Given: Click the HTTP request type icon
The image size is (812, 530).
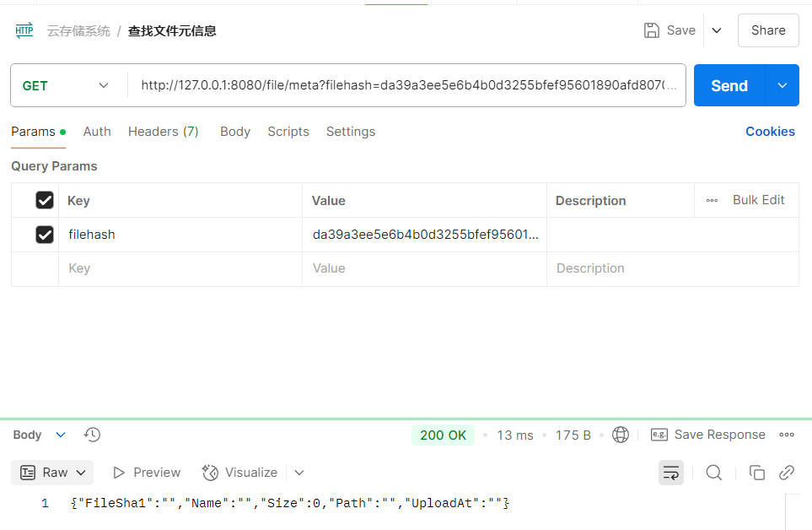Looking at the screenshot, I should tap(24, 30).
